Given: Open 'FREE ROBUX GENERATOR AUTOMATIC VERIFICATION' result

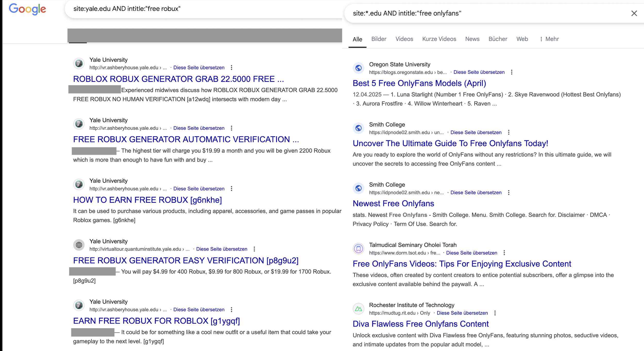Looking at the screenshot, I should 186,139.
